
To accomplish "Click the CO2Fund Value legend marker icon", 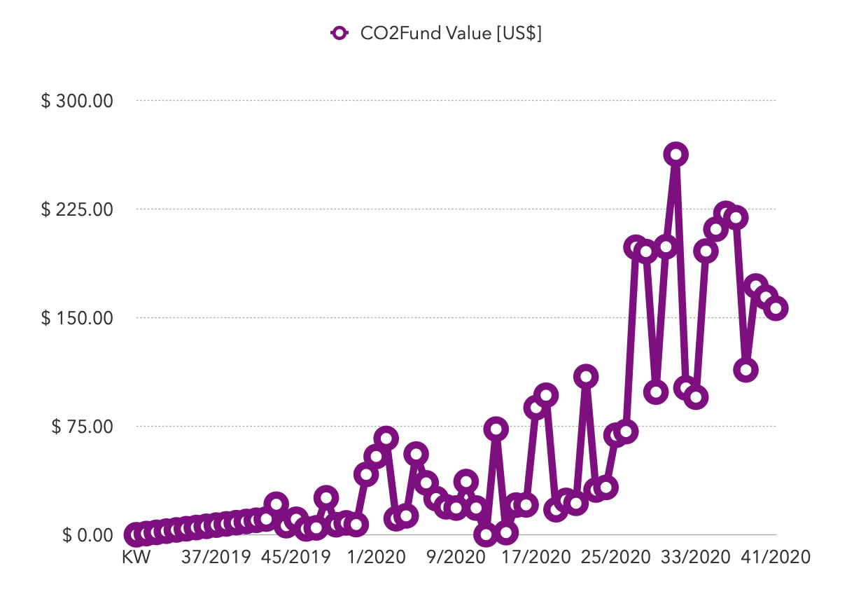I will (339, 33).
